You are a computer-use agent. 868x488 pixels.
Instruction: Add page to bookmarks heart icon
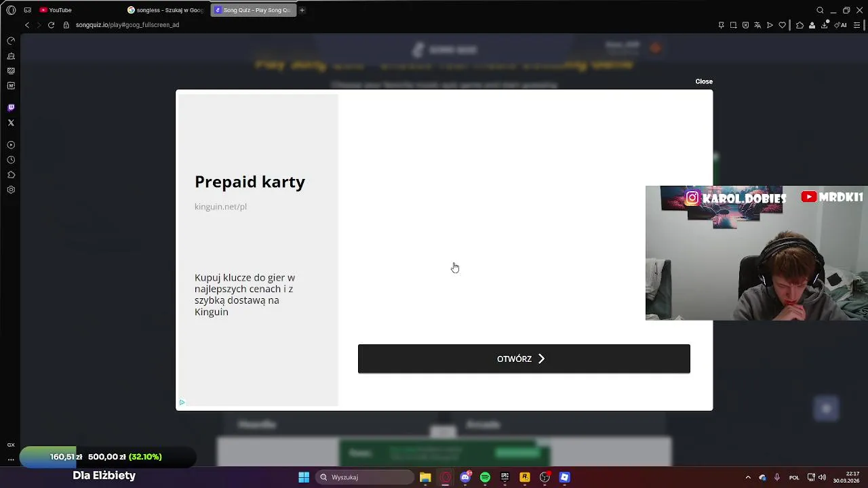click(782, 25)
